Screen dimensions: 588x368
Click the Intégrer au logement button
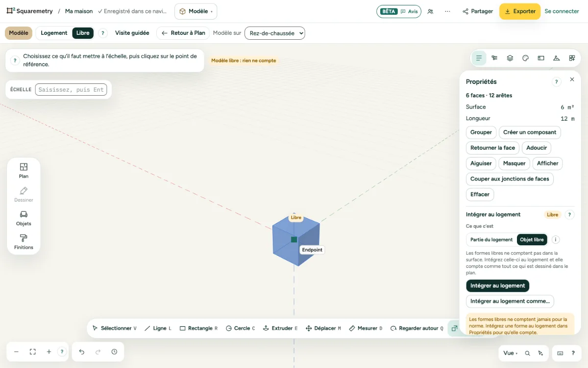point(498,286)
